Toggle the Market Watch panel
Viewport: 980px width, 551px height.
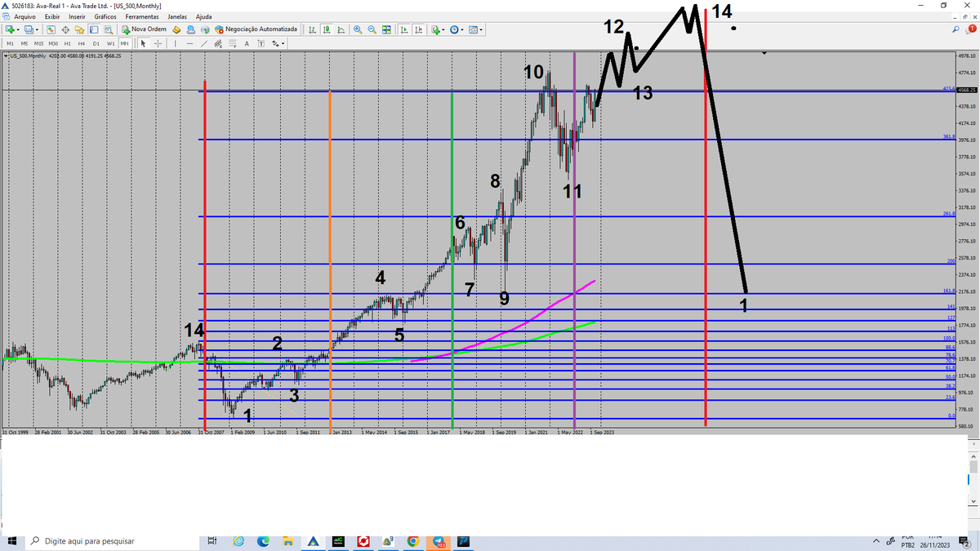coord(51,29)
